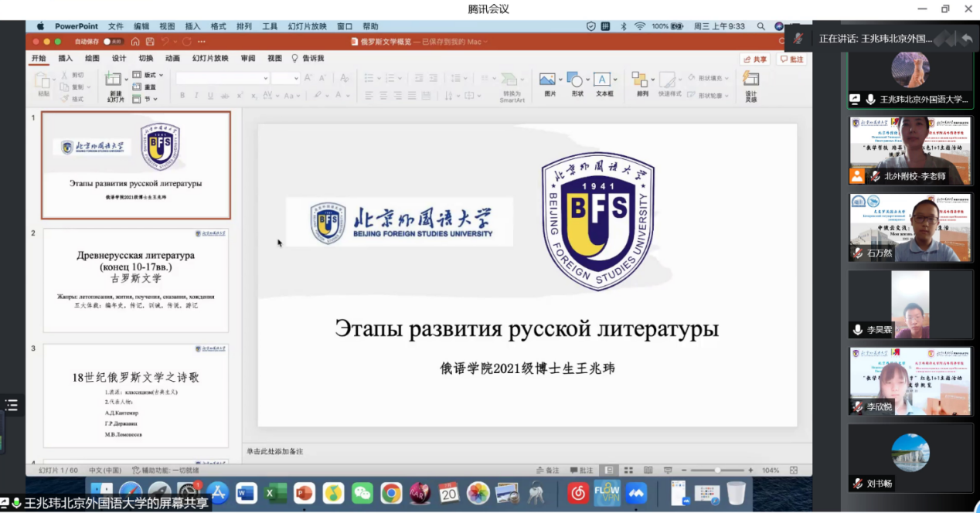Click Convert to SmartArt icon
The width and height of the screenshot is (980, 513).
tap(509, 80)
